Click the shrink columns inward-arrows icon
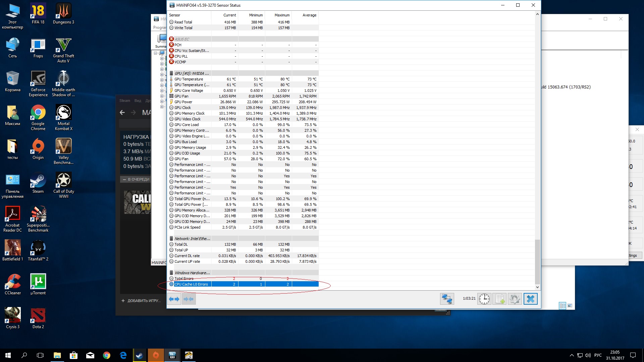The height and width of the screenshot is (362, 644). click(x=189, y=299)
